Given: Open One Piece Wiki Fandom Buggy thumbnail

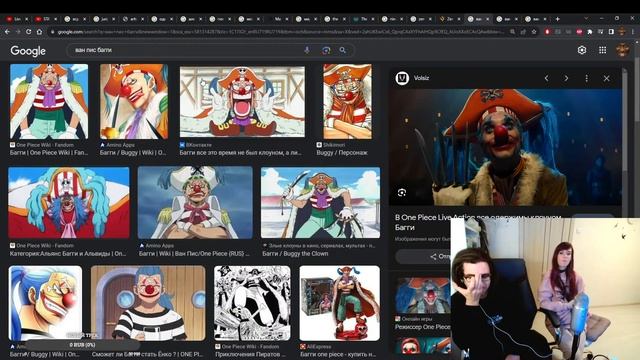Looking at the screenshot, I should [49, 101].
